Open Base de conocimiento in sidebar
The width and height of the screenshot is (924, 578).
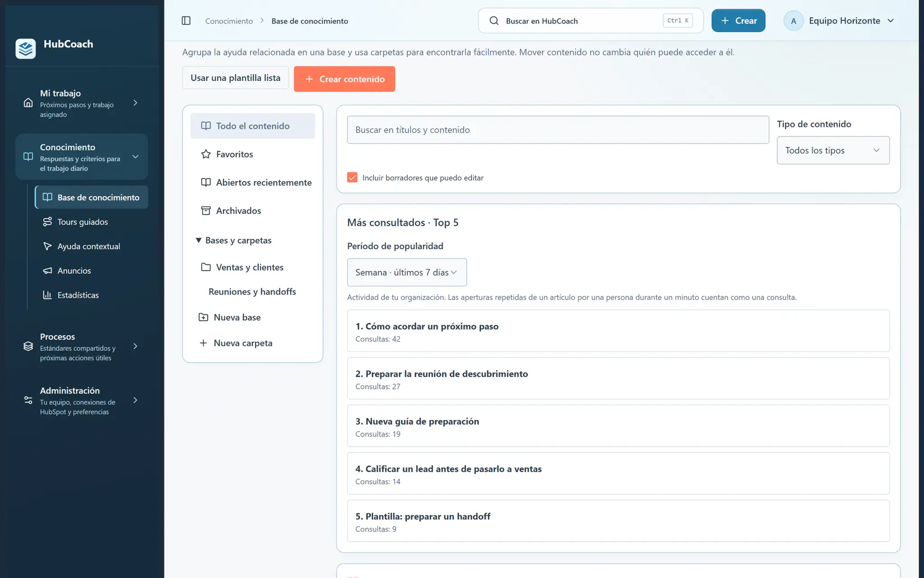pos(92,197)
